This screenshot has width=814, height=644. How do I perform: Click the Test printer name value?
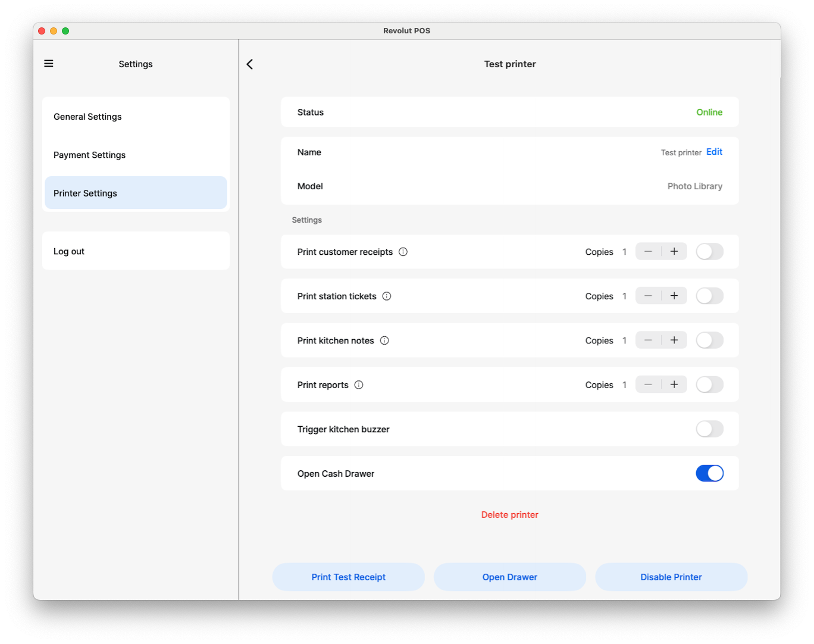pos(681,153)
